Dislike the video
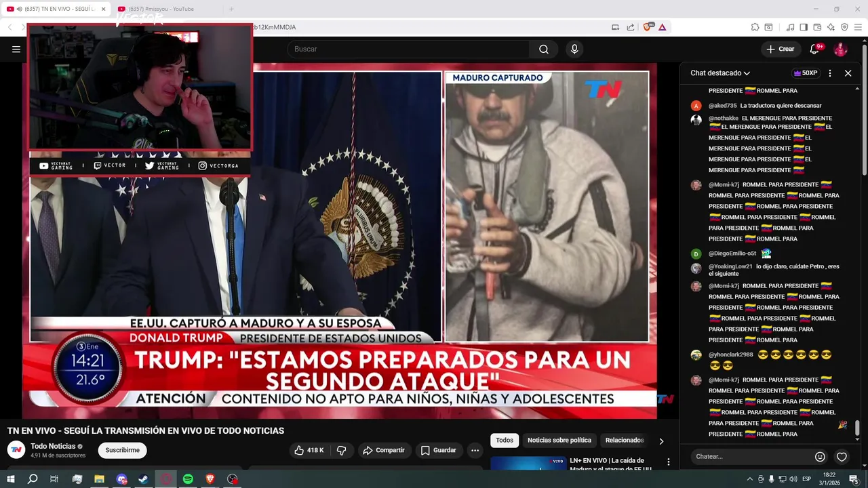This screenshot has height=488, width=868. click(x=342, y=450)
